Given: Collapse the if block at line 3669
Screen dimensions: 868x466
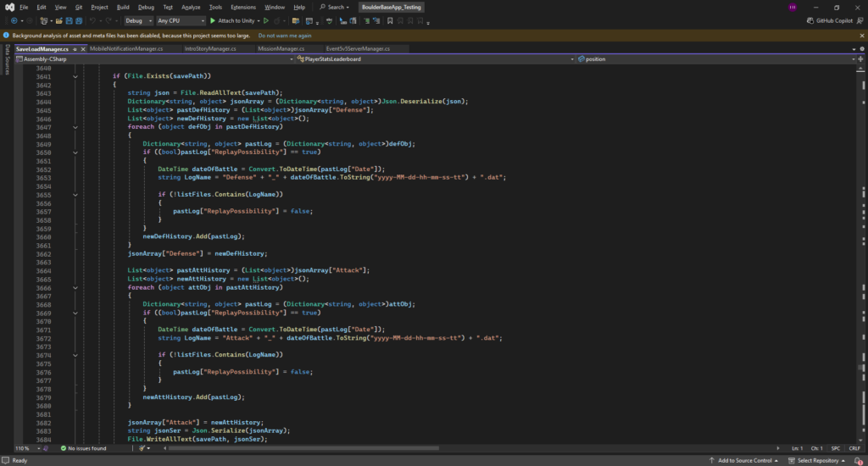Looking at the screenshot, I should point(75,313).
